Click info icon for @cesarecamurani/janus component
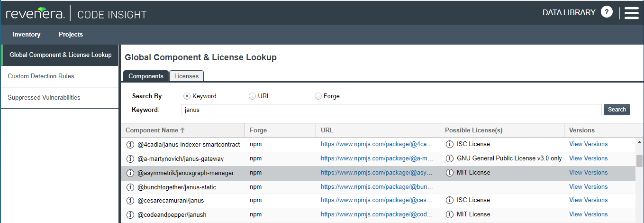This screenshot has width=644, height=223. (130, 200)
